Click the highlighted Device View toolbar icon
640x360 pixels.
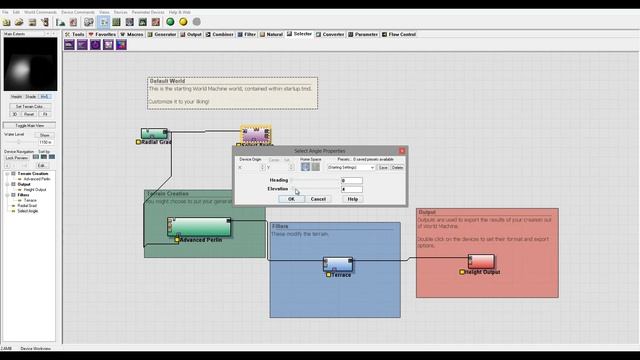(x=104, y=22)
